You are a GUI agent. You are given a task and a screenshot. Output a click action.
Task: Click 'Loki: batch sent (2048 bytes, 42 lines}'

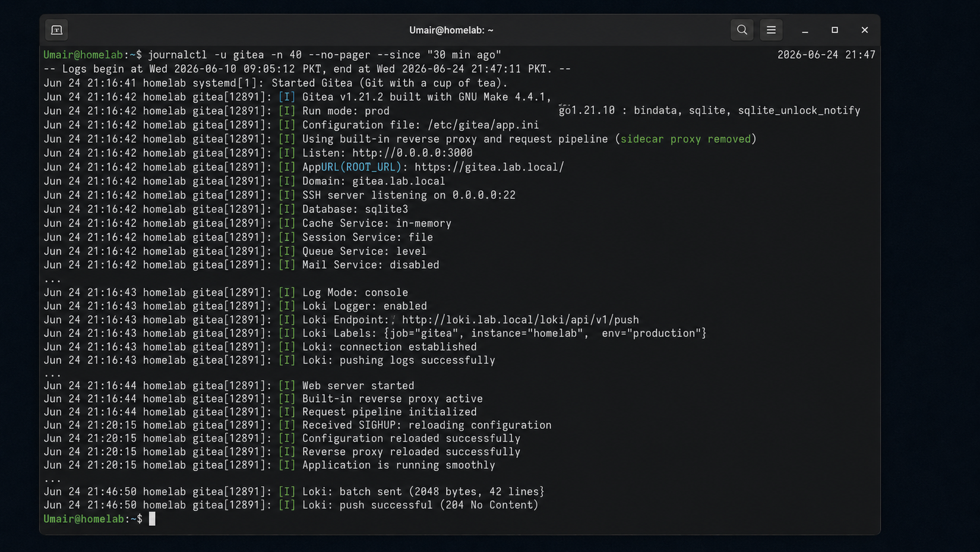(423, 492)
